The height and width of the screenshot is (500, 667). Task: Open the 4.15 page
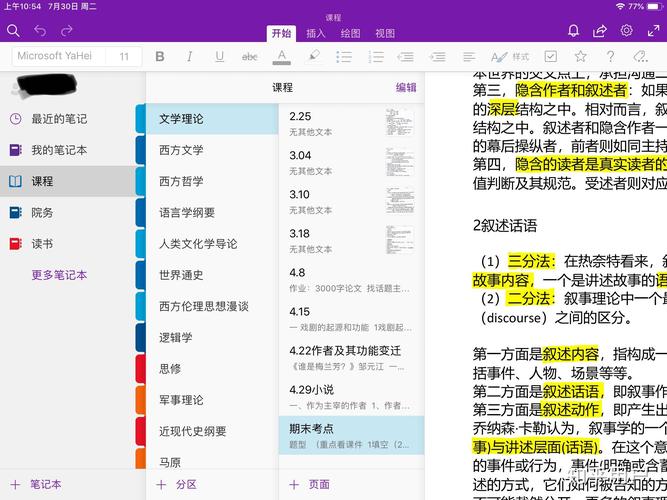pyautogui.click(x=351, y=319)
